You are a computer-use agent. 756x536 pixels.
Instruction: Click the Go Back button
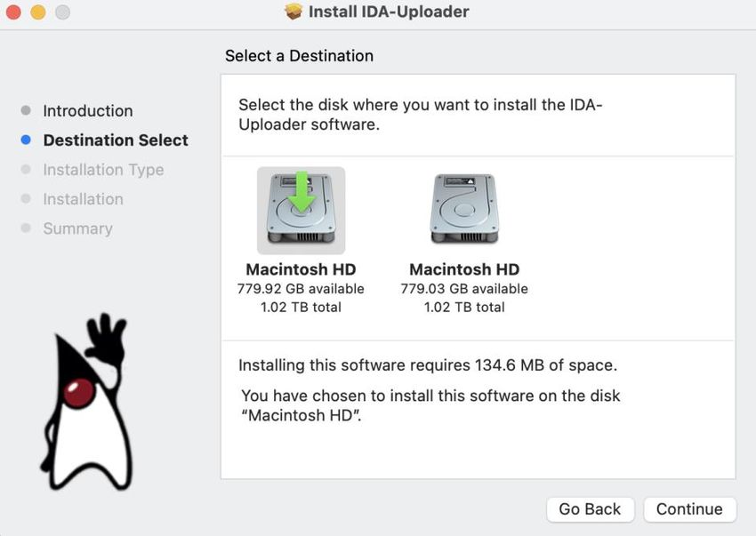[x=590, y=509]
